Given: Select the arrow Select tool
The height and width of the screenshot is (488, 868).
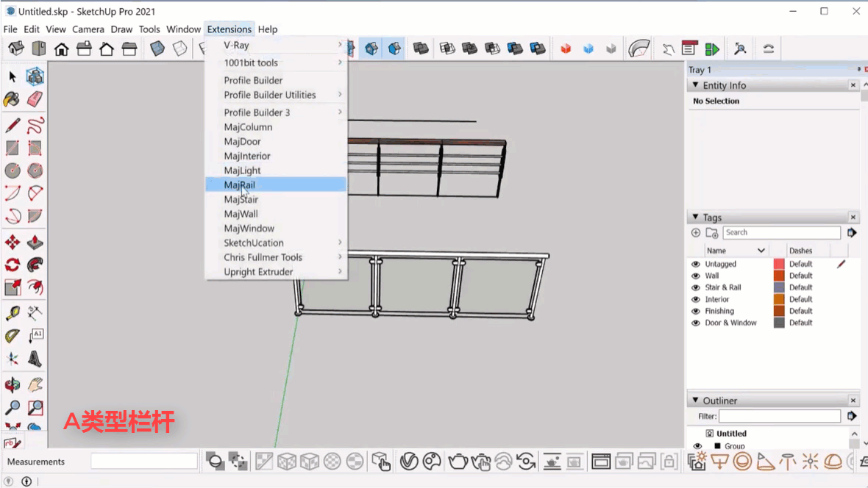Looking at the screenshot, I should click(x=13, y=77).
